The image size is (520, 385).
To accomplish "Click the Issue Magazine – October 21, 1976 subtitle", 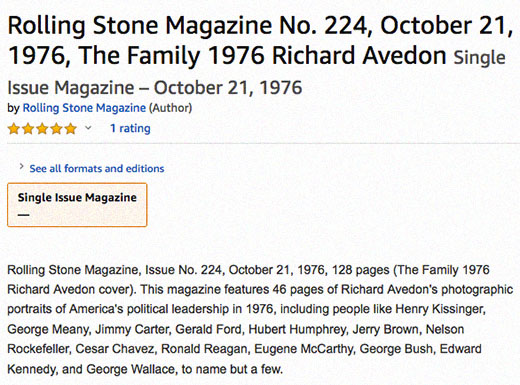I will (155, 88).
